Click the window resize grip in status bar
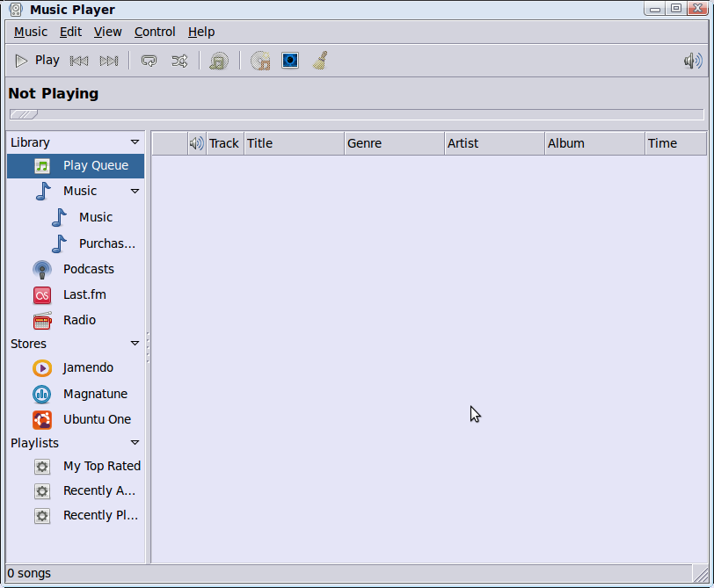This screenshot has width=714, height=588. [x=700, y=574]
